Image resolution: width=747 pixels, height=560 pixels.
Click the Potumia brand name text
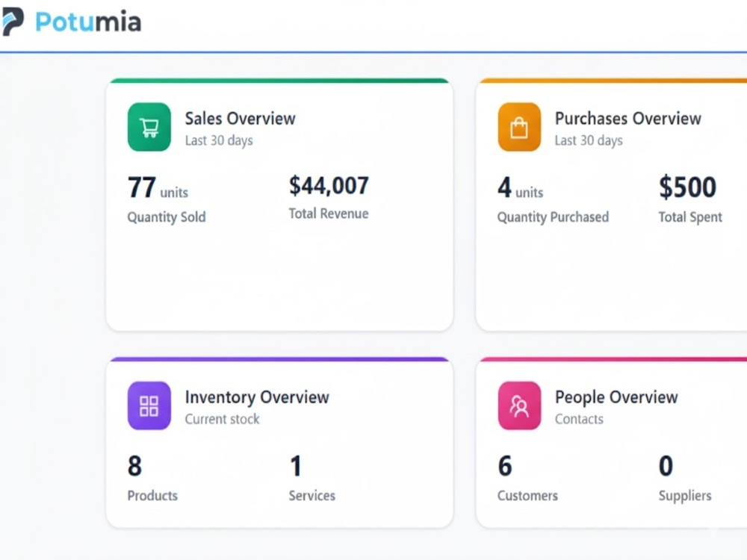point(89,22)
